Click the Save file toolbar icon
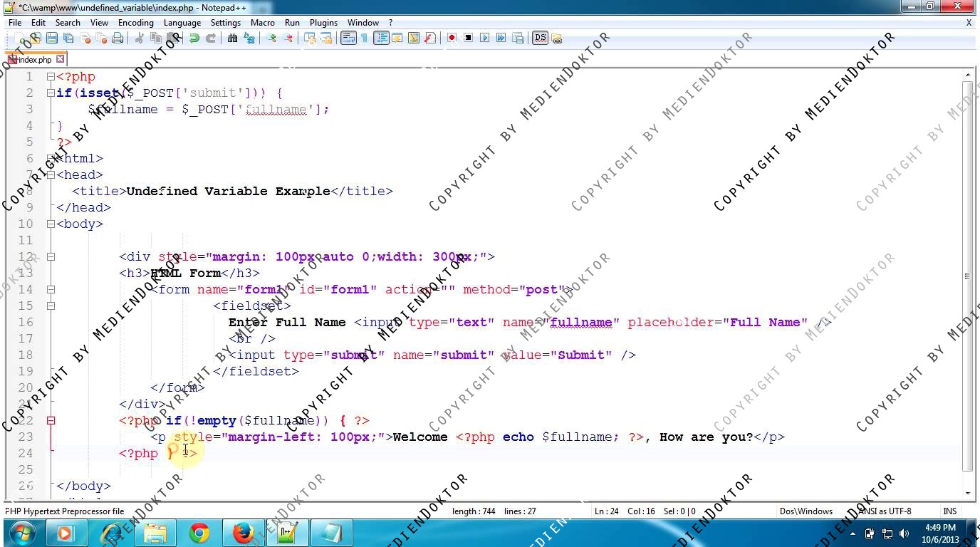Screen dimensions: 980x547 (51, 38)
